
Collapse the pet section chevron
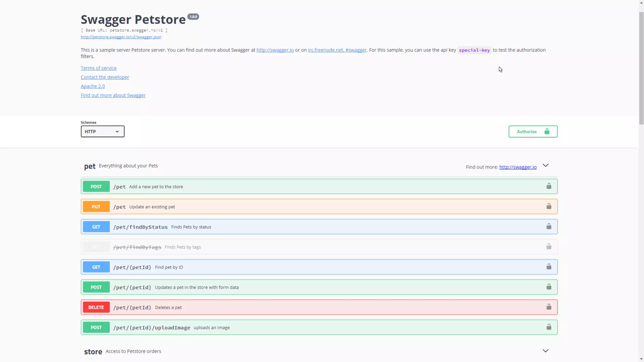546,166
